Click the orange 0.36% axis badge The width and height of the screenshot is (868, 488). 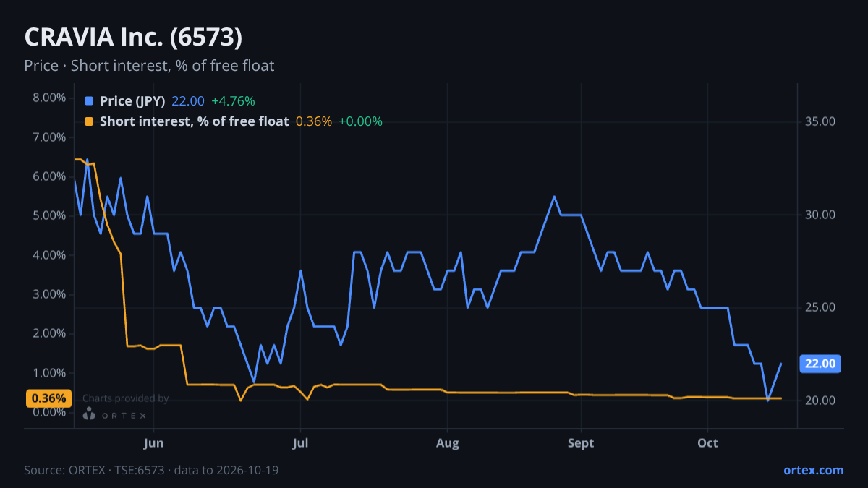(x=49, y=398)
